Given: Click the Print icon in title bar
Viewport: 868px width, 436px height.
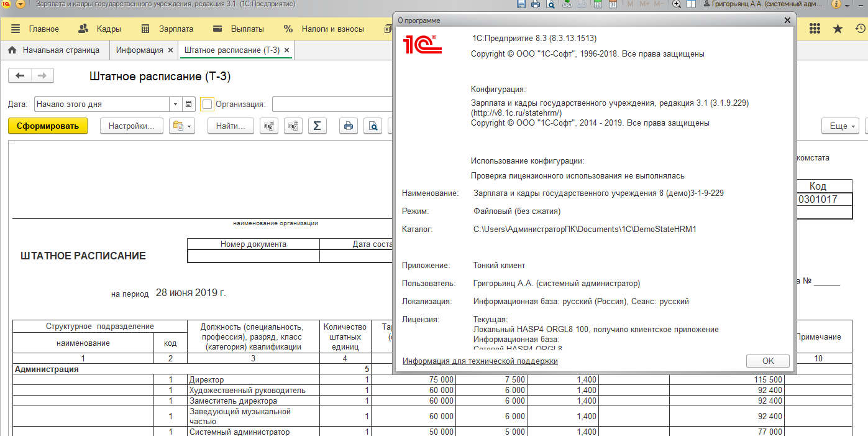Looking at the screenshot, I should tap(536, 4).
